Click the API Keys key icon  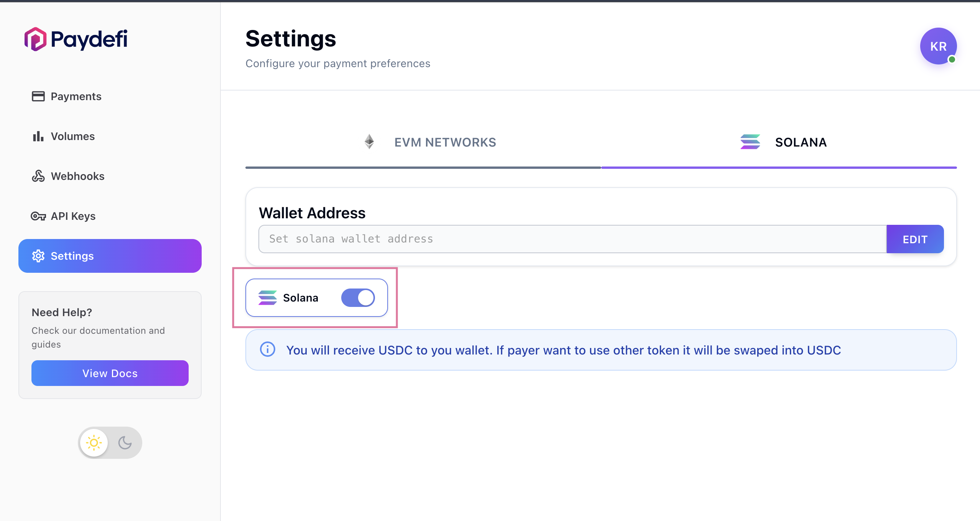point(38,216)
